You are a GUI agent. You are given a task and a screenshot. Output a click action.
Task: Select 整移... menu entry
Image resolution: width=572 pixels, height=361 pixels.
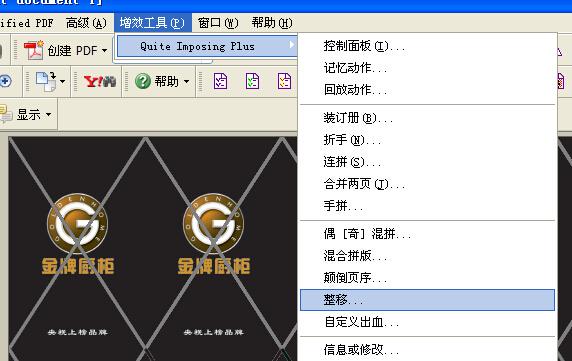[x=427, y=300]
